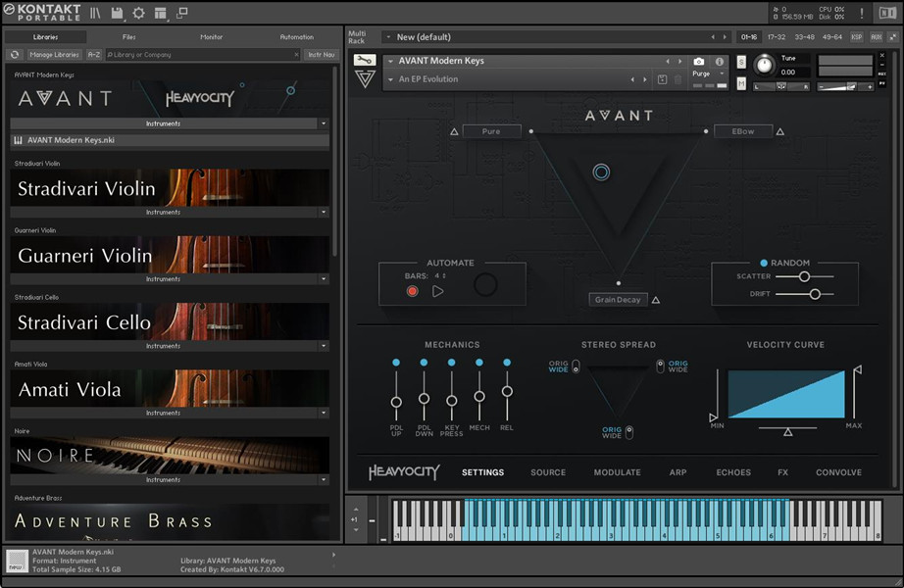The height and width of the screenshot is (588, 904).
Task: Click the wrench edit-instrument icon
Action: pyautogui.click(x=364, y=60)
